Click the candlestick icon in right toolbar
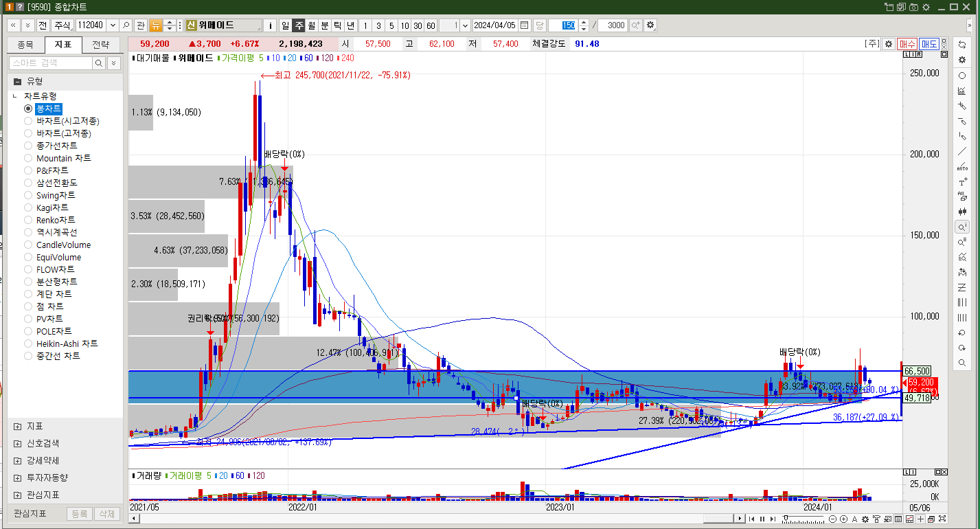980x529 pixels. (x=962, y=212)
